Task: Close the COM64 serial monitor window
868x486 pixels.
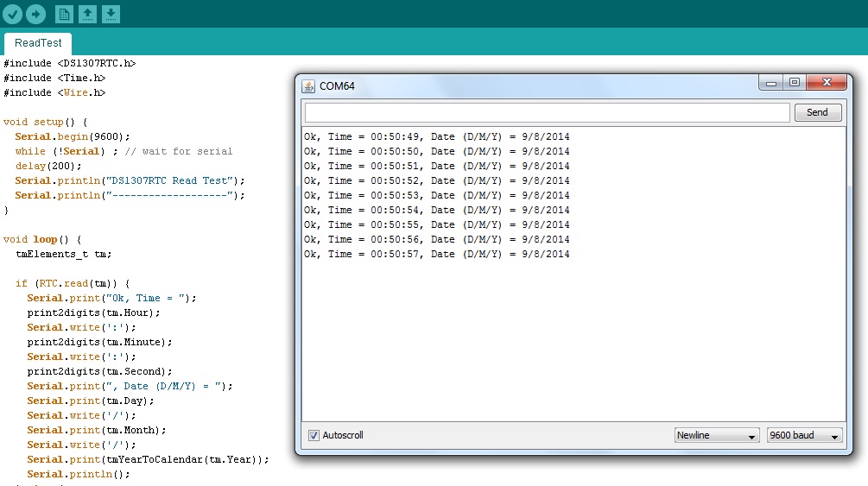Action: pos(827,83)
